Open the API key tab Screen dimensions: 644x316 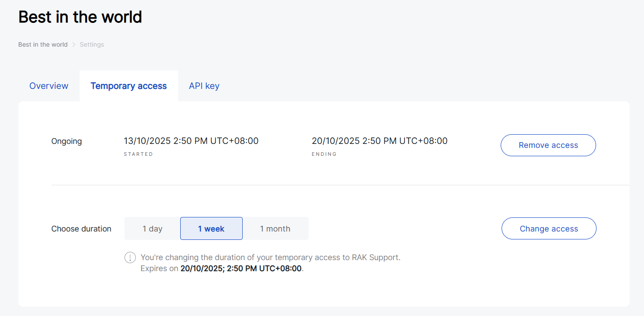tap(204, 86)
